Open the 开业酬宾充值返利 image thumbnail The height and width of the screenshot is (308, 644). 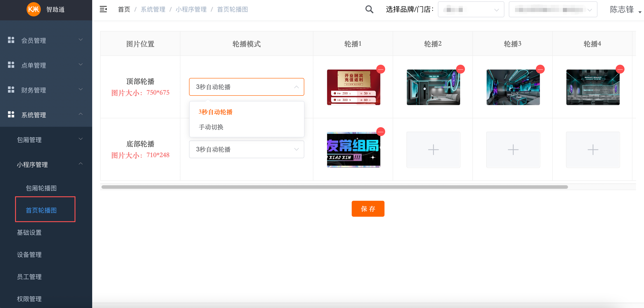coord(353,87)
